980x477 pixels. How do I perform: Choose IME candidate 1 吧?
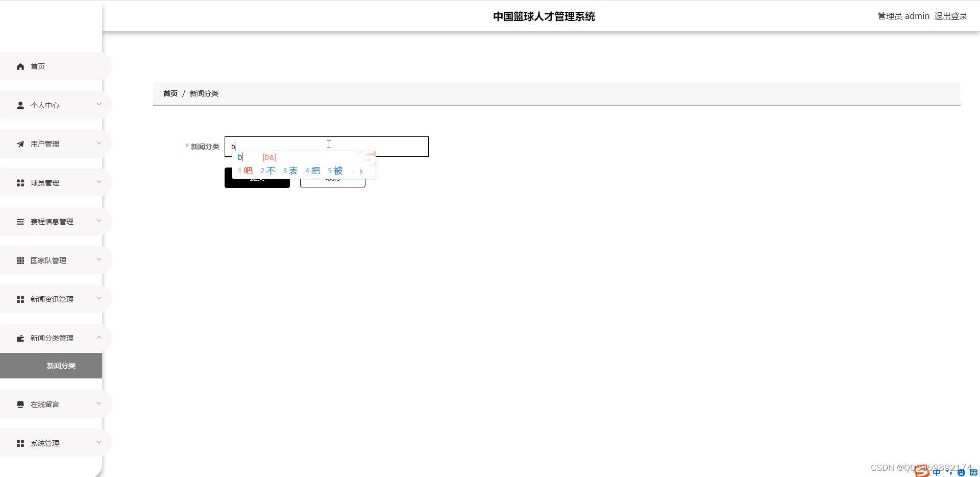(x=245, y=171)
